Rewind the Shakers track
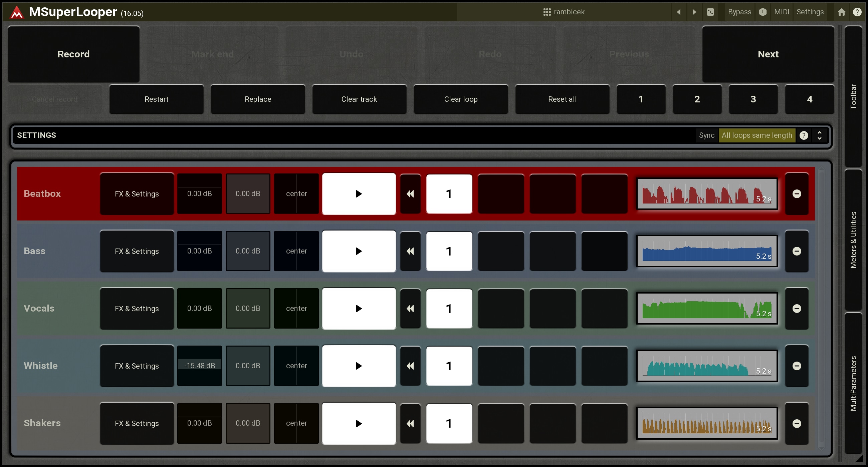Viewport: 868px width, 467px height. [410, 423]
